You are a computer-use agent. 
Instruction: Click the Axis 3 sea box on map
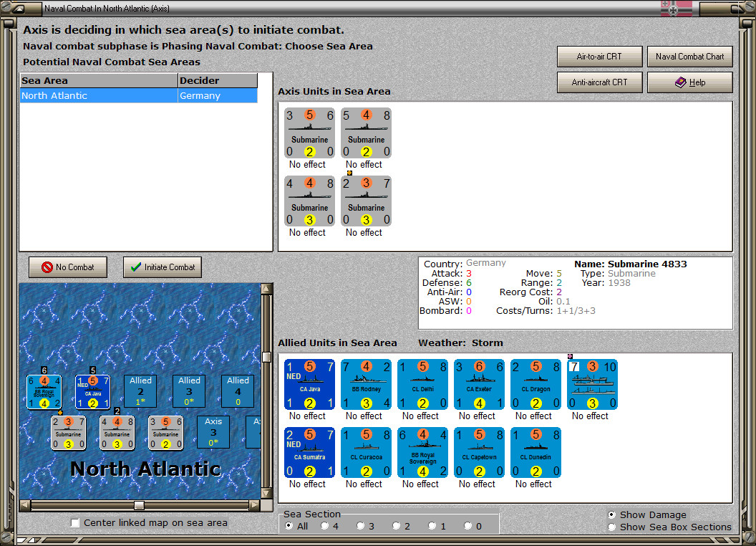213,432
